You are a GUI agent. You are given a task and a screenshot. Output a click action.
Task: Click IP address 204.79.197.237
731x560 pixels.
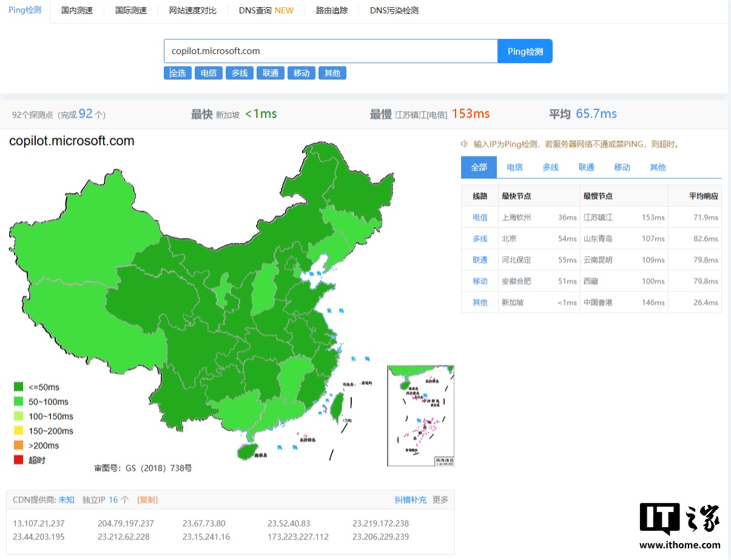click(x=126, y=524)
